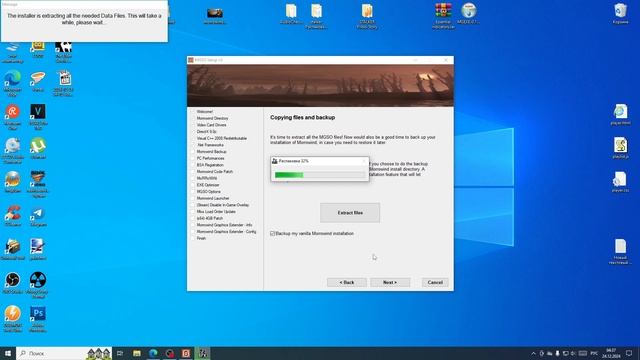Select the Welcome step in sidebar
Image resolution: width=640 pixels, height=360 pixels.
(x=204, y=111)
